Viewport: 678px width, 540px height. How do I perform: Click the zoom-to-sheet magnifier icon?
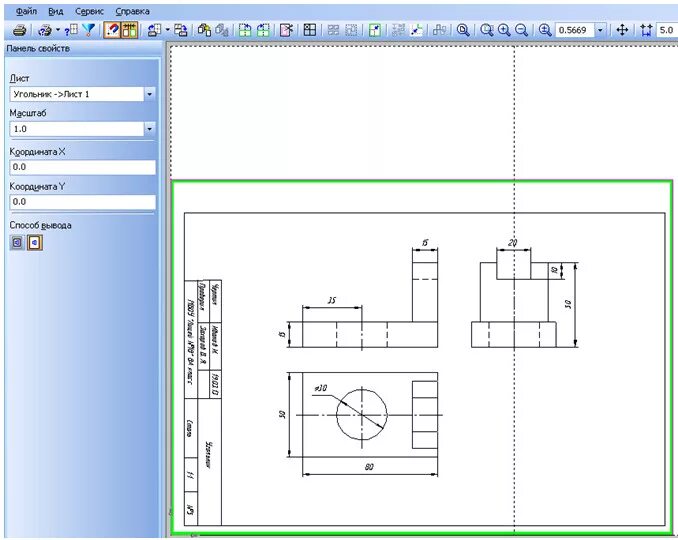click(x=463, y=30)
